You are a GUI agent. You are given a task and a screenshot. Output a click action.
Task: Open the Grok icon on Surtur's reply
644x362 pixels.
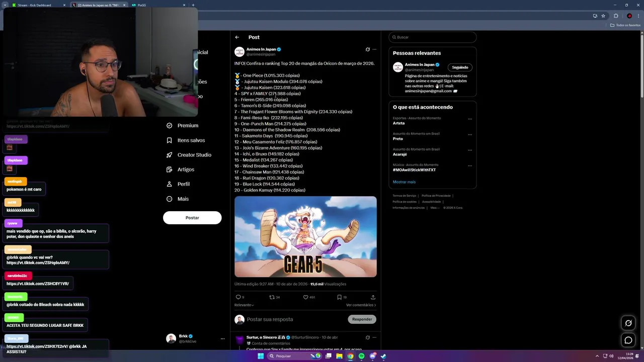[367, 337]
